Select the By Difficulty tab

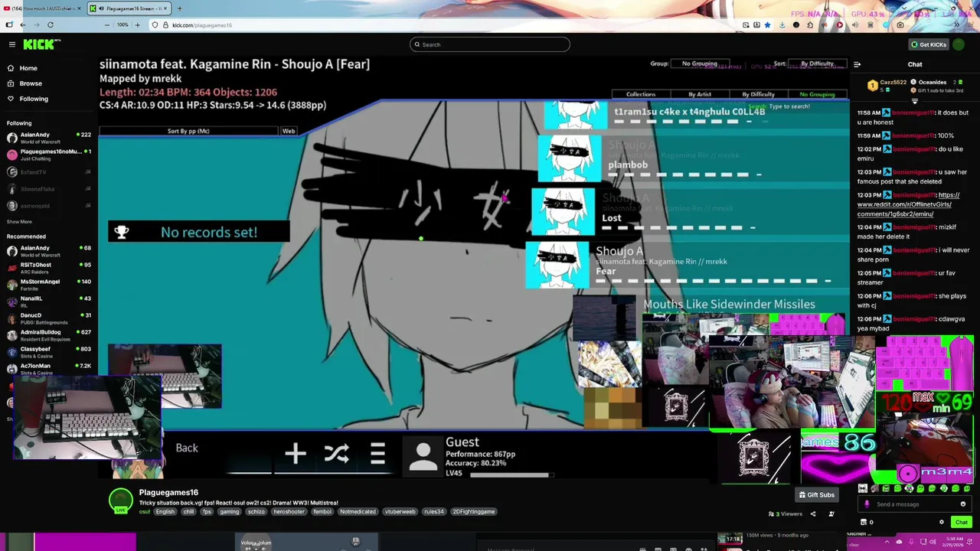758,94
